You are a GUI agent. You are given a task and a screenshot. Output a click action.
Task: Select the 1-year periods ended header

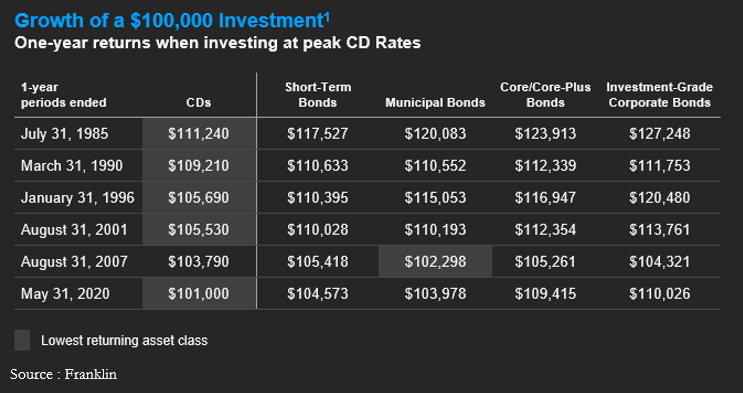click(63, 95)
